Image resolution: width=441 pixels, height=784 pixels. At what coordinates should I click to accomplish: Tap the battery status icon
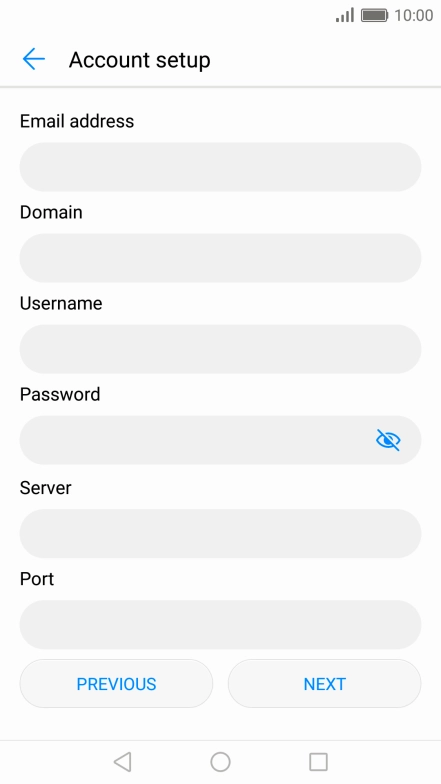(374, 15)
